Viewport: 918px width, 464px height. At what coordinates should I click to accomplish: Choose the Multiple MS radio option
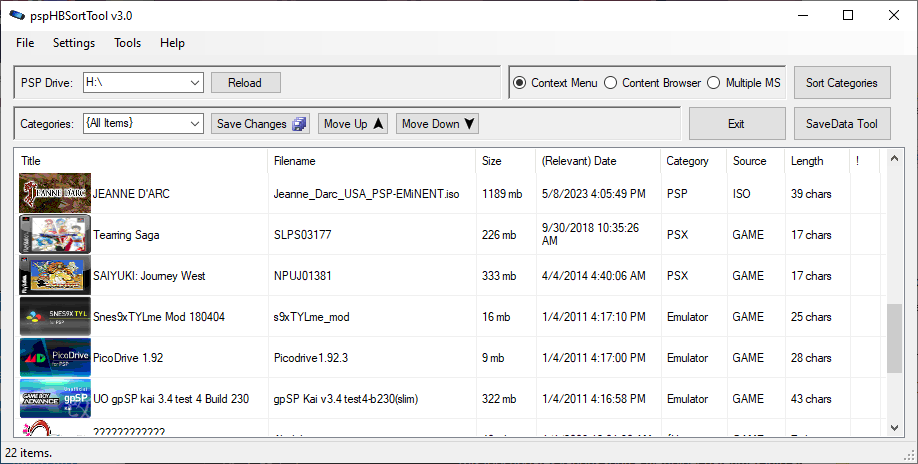click(714, 83)
